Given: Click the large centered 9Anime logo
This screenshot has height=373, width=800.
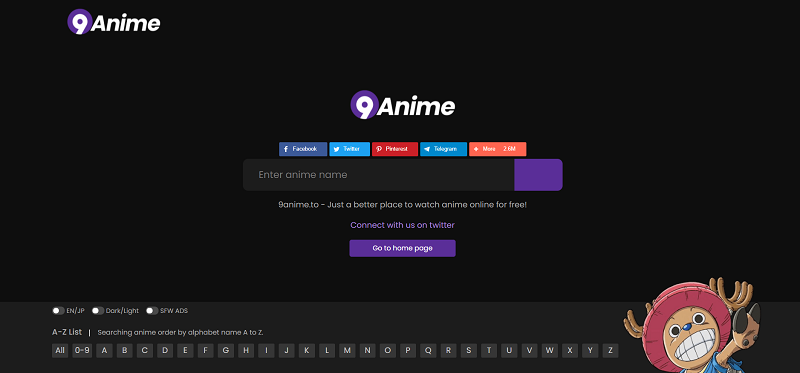Looking at the screenshot, I should click(403, 105).
